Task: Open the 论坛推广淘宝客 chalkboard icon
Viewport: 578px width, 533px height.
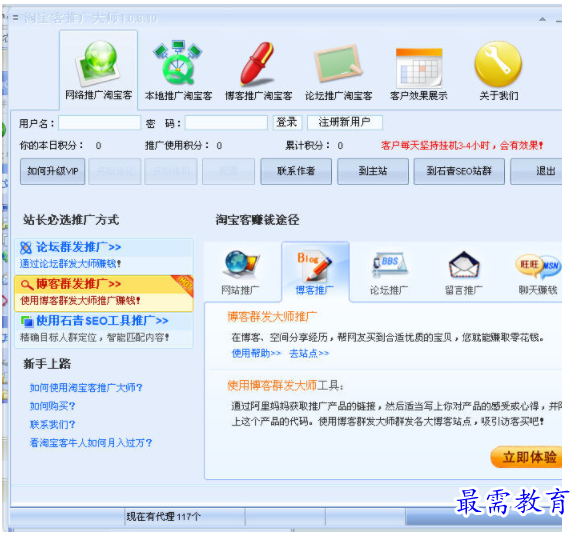Action: [x=338, y=71]
